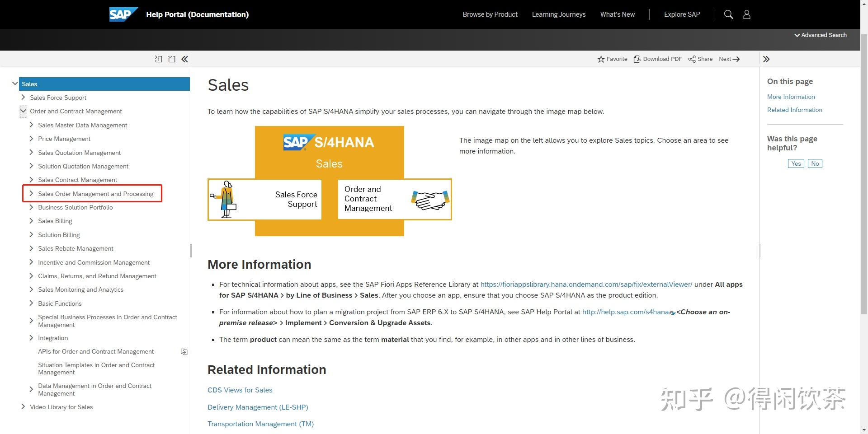Screen dimensions: 868x434
Task: Click the expand-all tree icon
Action: tap(159, 59)
